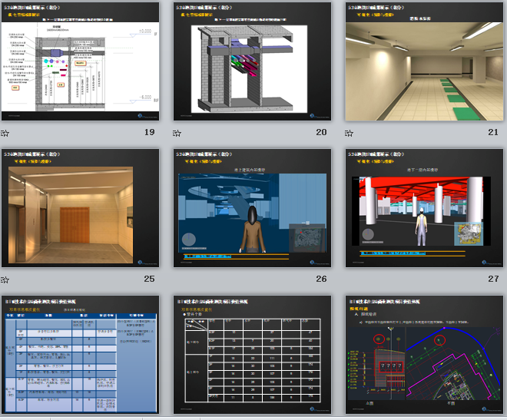Select the bottom-row slide with white grid table
The width and height of the screenshot is (507, 420).
coord(252,355)
